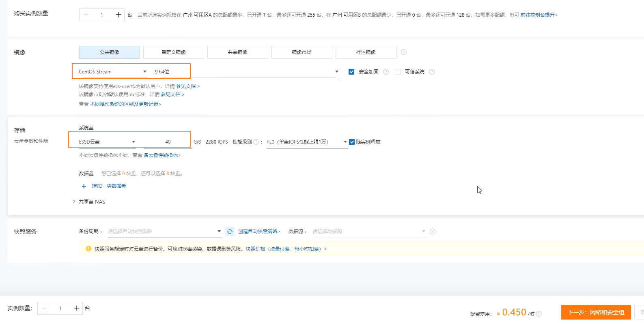Click the help icon beside 配置费用 price
Viewport: 644px width, 324px height.
point(539,313)
